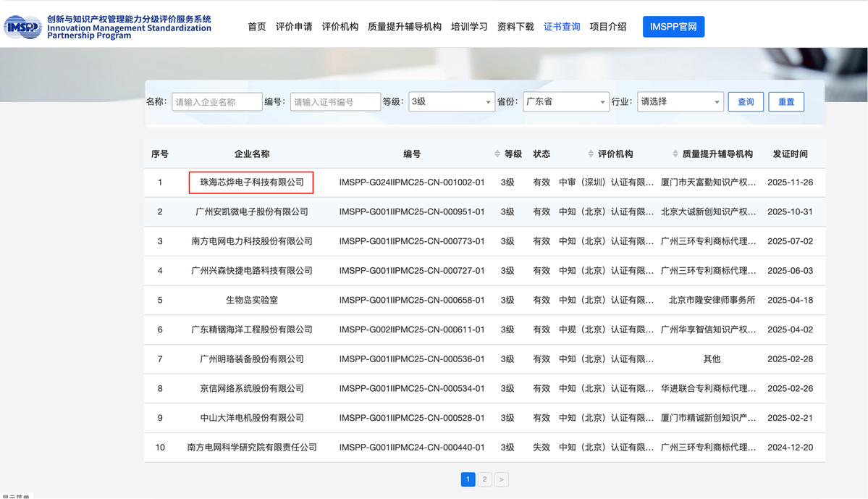This screenshot has height=499, width=868.
Task: Click the 重置 reset button
Action: coord(786,102)
